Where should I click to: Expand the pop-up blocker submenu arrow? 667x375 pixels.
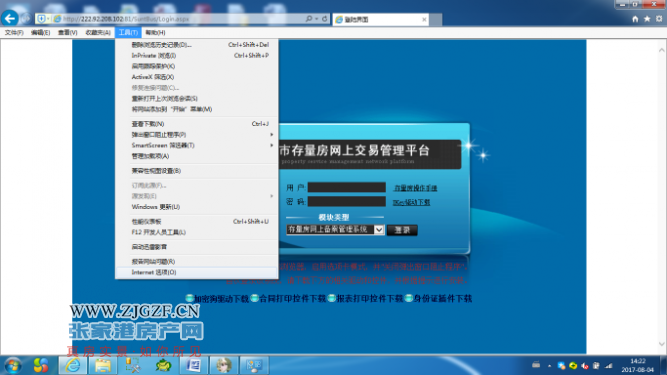coord(271,134)
